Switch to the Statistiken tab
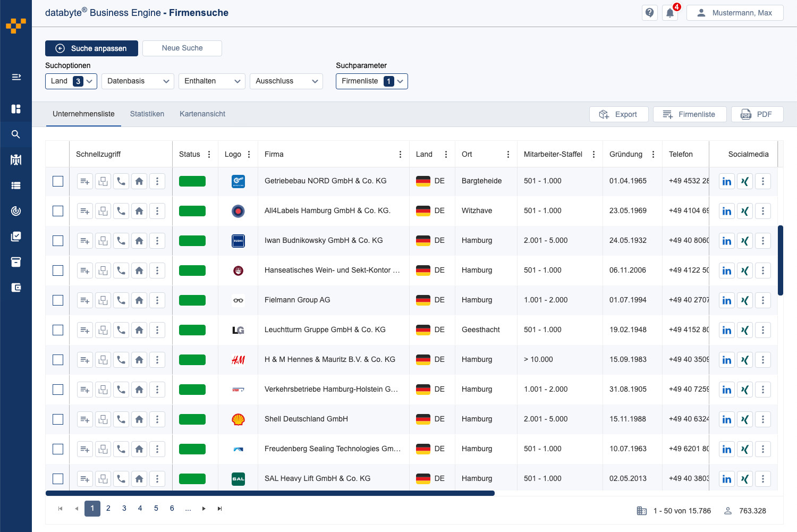The width and height of the screenshot is (797, 532). (147, 114)
